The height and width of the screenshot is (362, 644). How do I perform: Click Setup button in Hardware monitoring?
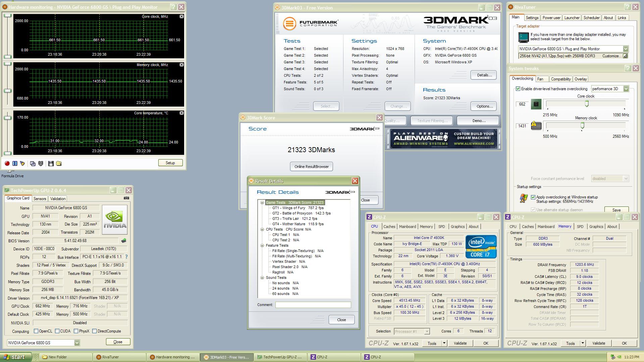click(x=170, y=163)
